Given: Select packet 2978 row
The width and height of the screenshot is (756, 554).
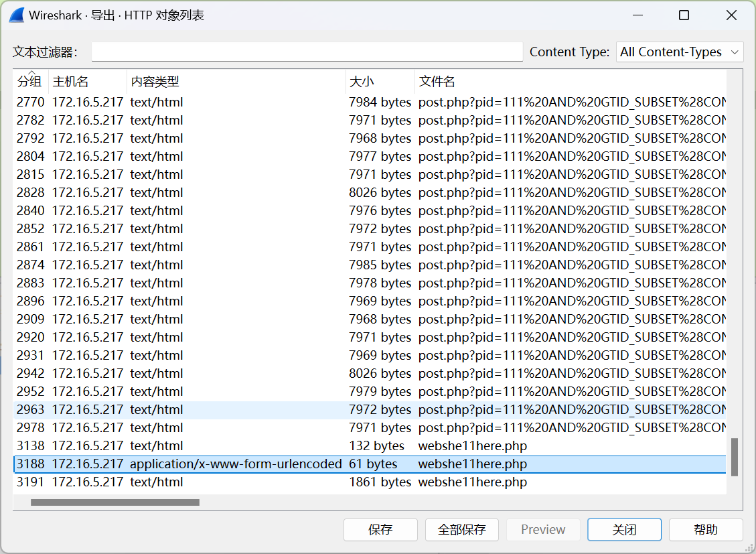Looking at the screenshot, I should coord(370,427).
